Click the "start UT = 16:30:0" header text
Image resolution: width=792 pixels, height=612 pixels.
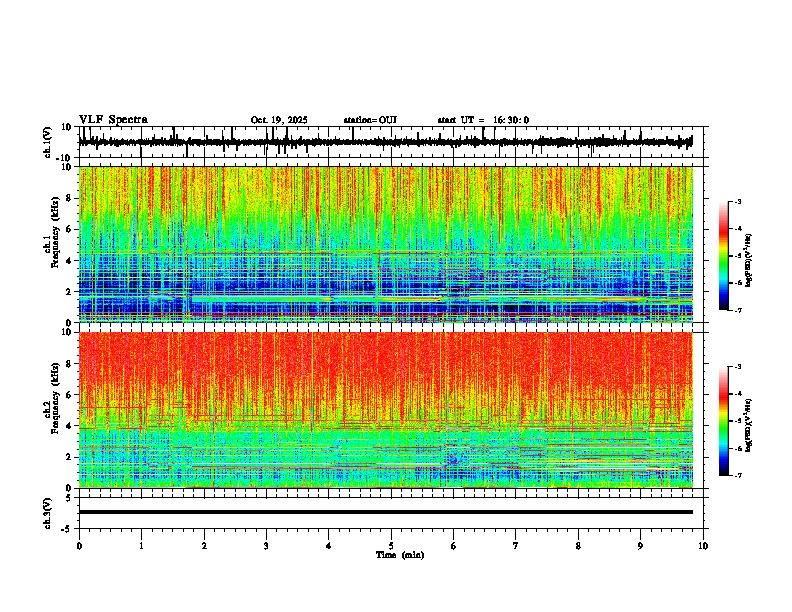[483, 120]
